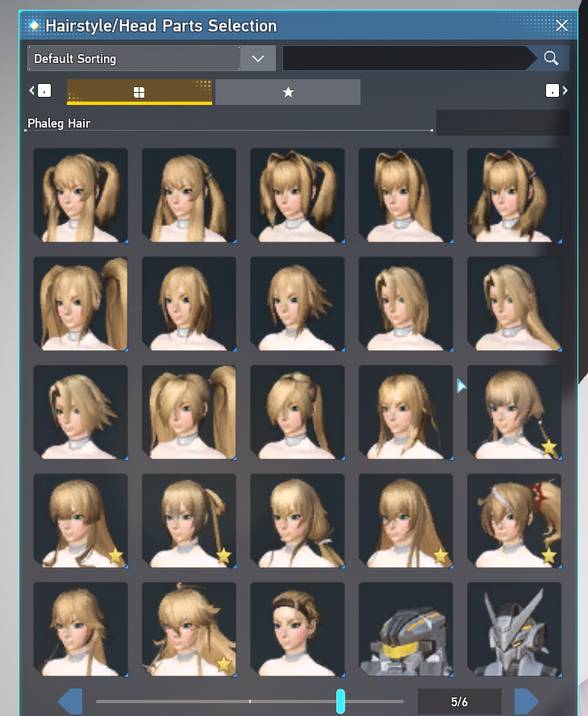Screen dimensions: 588x716
Task: Choose low ponytail tied with white ribbon
Action: pyautogui.click(x=298, y=521)
